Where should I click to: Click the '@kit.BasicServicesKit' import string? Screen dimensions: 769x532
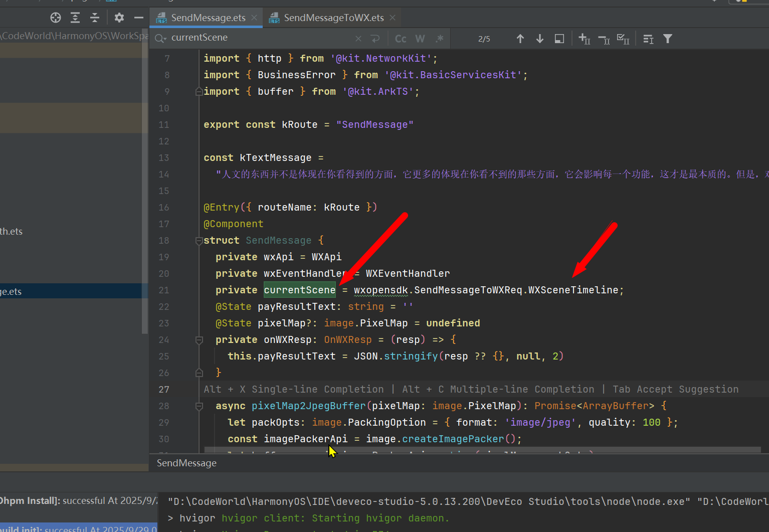[x=453, y=75]
